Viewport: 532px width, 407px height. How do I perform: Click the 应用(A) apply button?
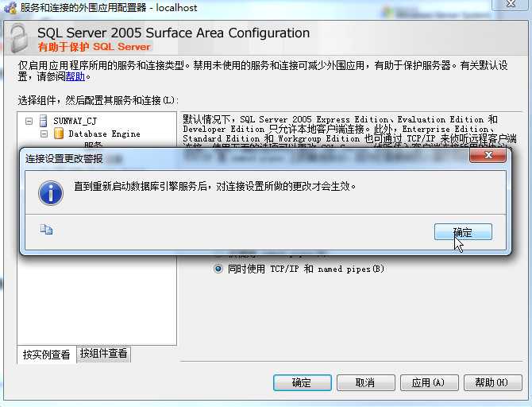(x=429, y=382)
